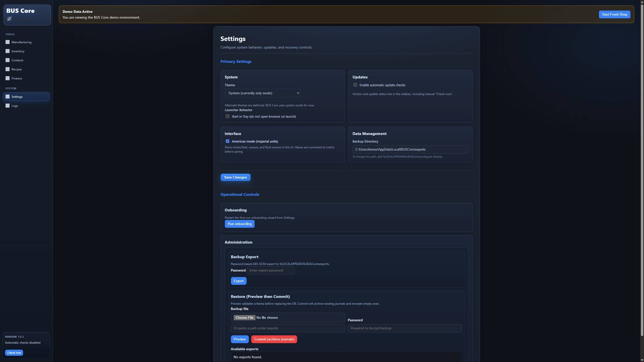This screenshot has height=362, width=644.
Task: Click the Contacts sidebar icon
Action: pyautogui.click(x=7, y=60)
